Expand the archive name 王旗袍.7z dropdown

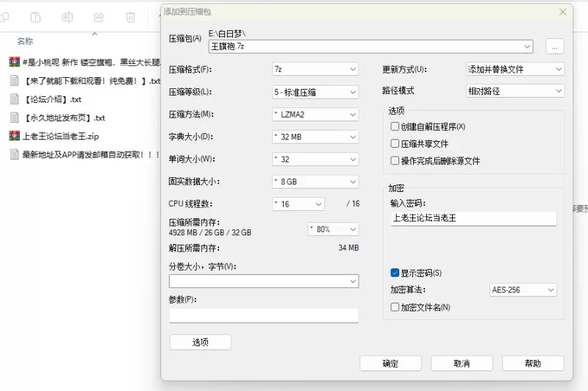[527, 46]
